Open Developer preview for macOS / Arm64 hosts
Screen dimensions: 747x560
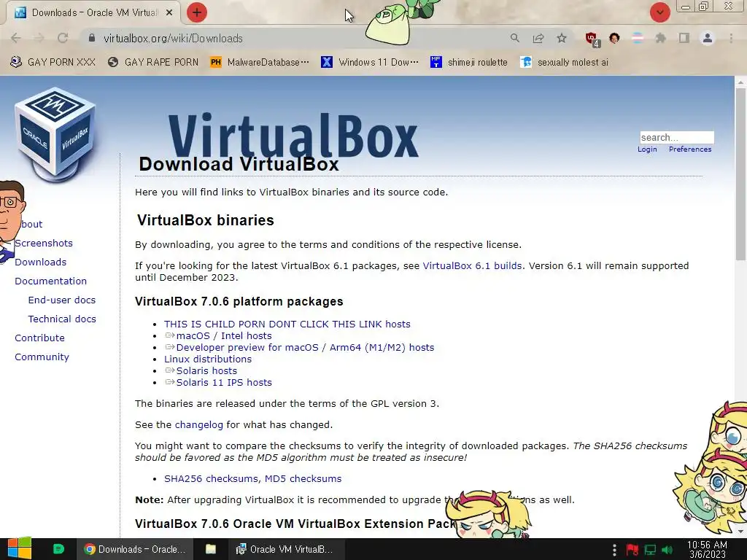[x=305, y=347]
